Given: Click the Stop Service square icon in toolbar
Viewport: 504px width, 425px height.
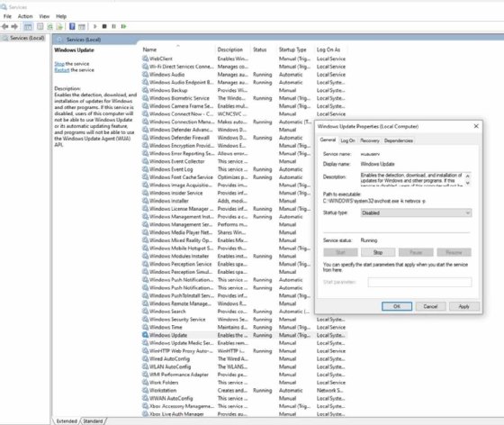Looking at the screenshot, I should tap(104, 26).
